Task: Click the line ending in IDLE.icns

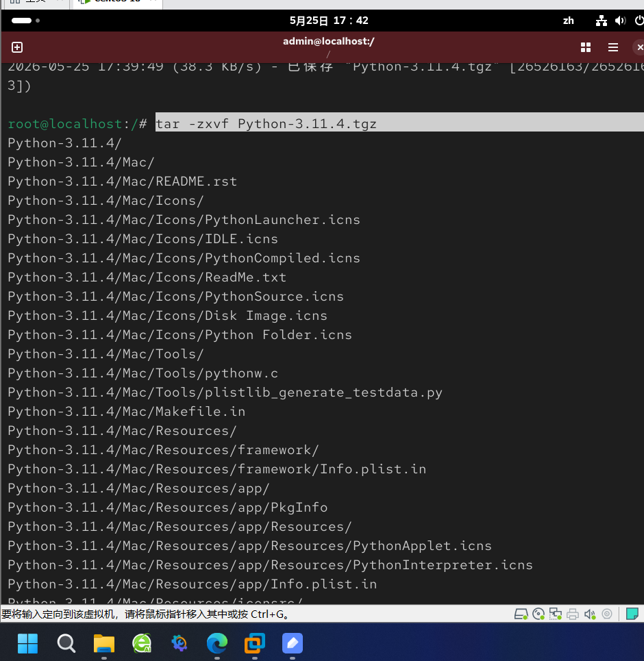Action: point(143,239)
